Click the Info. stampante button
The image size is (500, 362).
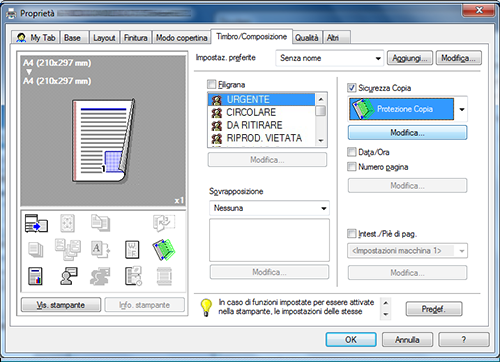[144, 305]
